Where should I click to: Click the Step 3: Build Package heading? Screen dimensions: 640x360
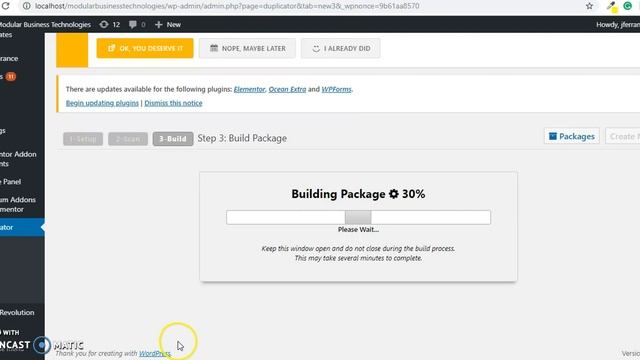coord(242,138)
